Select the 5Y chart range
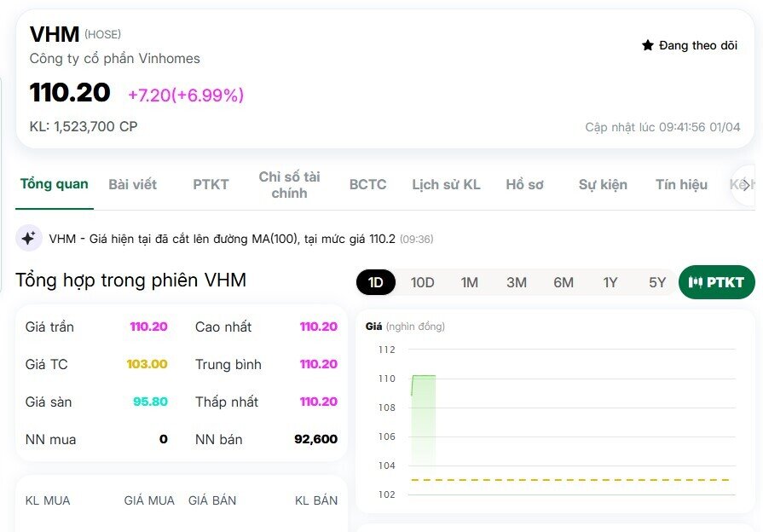763x532 pixels. click(x=656, y=281)
